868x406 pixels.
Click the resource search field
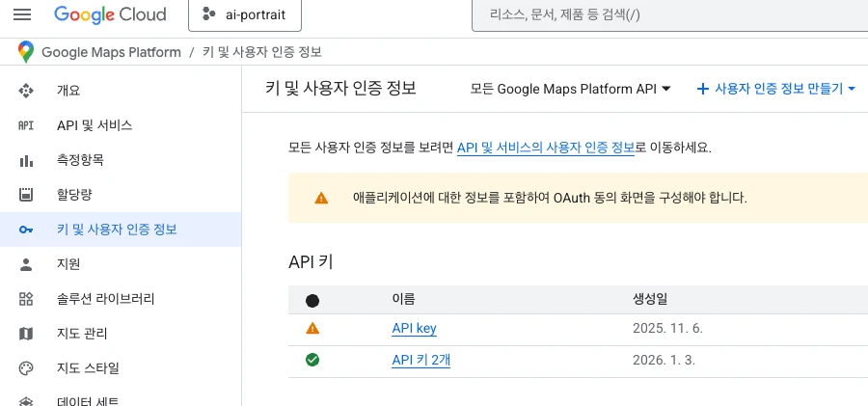[x=665, y=15]
